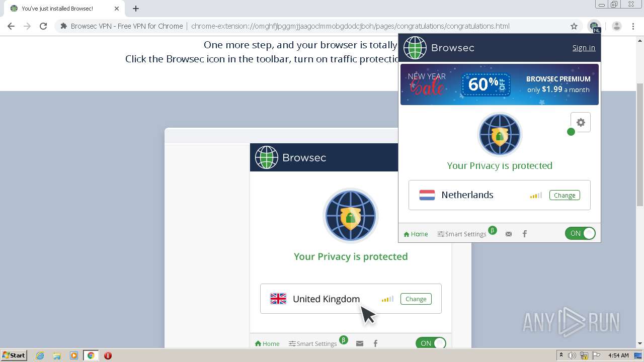Click the browser forward arrow
This screenshot has width=644, height=362.
[x=27, y=26]
